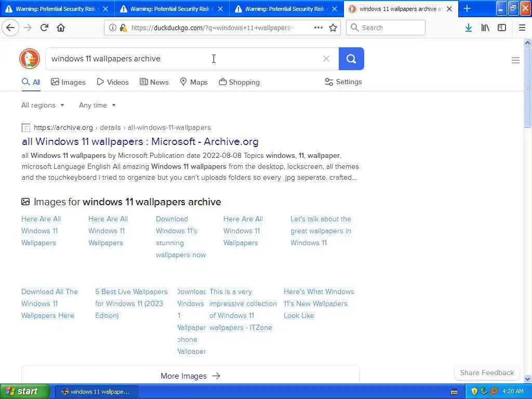Open page actions three-dot menu

[x=318, y=28]
